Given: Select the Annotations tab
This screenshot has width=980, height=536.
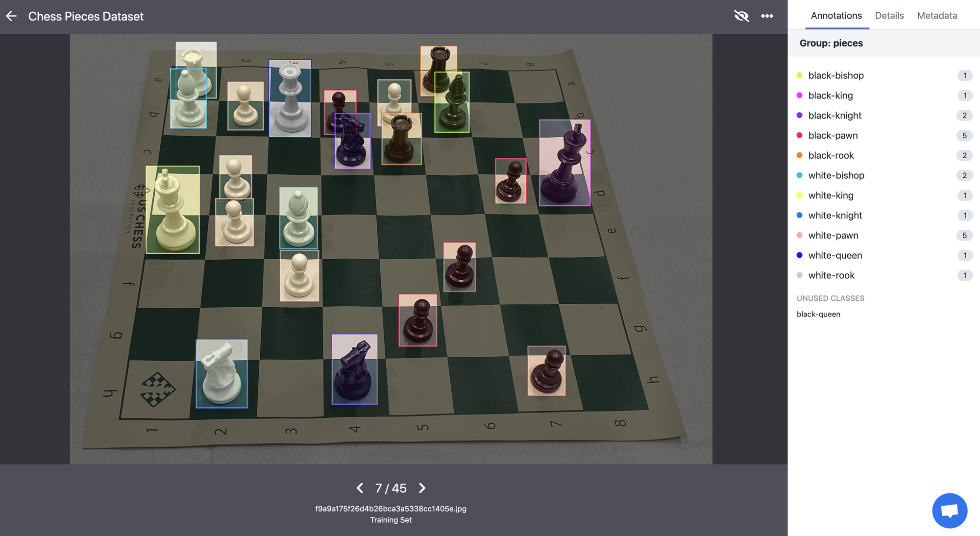Looking at the screenshot, I should pyautogui.click(x=836, y=16).
